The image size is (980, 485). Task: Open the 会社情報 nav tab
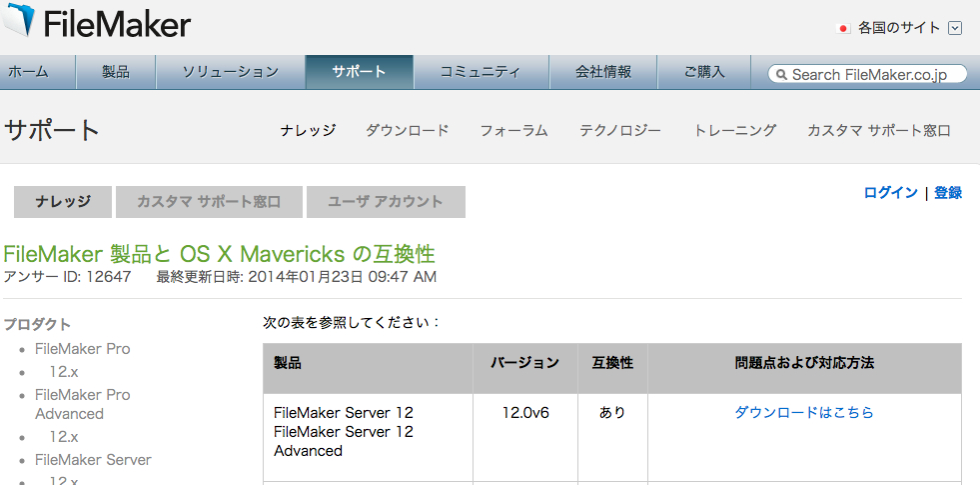pyautogui.click(x=603, y=72)
